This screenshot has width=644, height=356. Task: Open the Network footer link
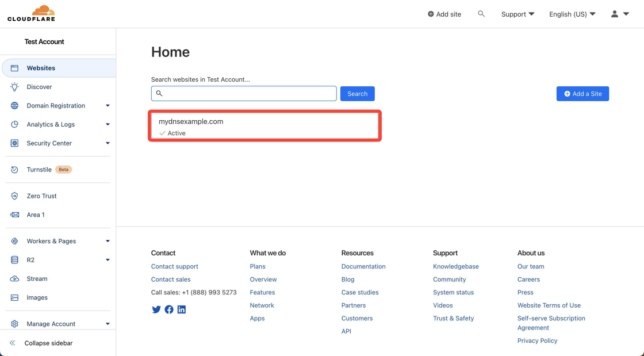pyautogui.click(x=262, y=305)
